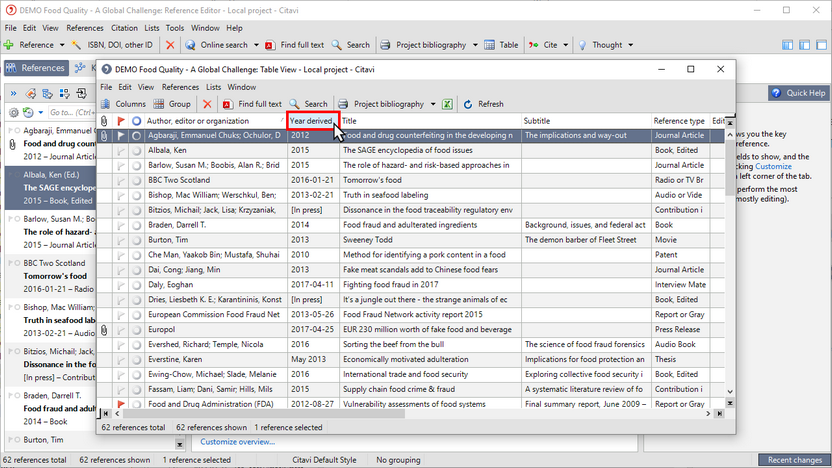Screen dimensions: 832x468
Task: Select the three-pane layout icon in Reference Editor toolbar
Action: (787, 45)
